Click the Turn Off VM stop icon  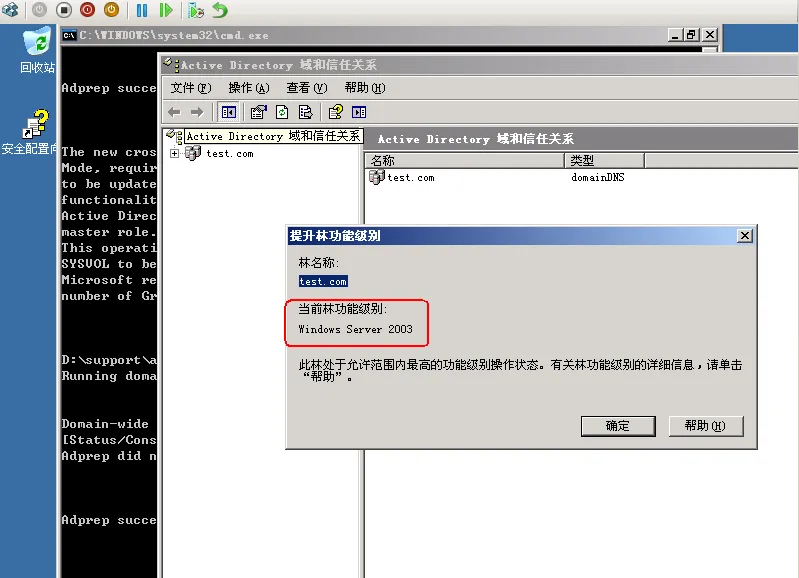(x=64, y=10)
